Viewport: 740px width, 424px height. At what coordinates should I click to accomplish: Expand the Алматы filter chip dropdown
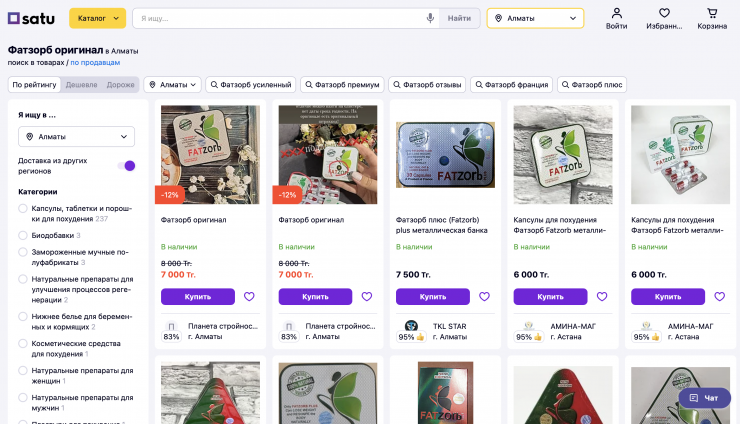tap(173, 85)
